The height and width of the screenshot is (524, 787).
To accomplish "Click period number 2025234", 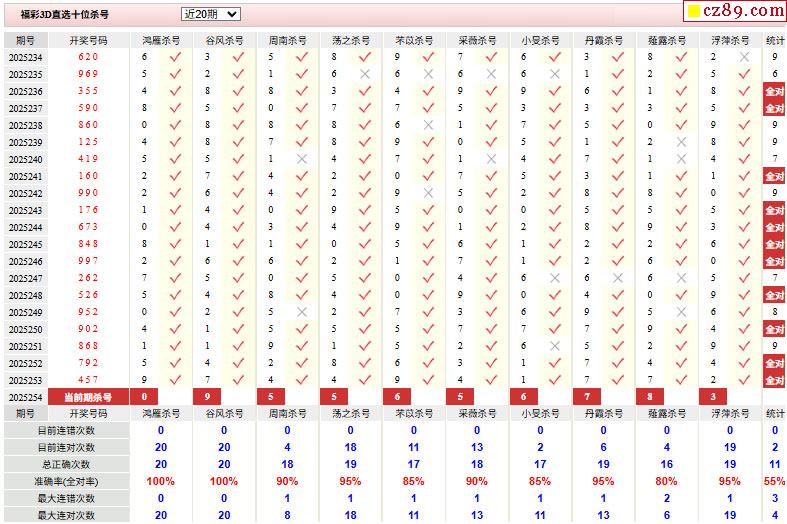I will point(26,57).
